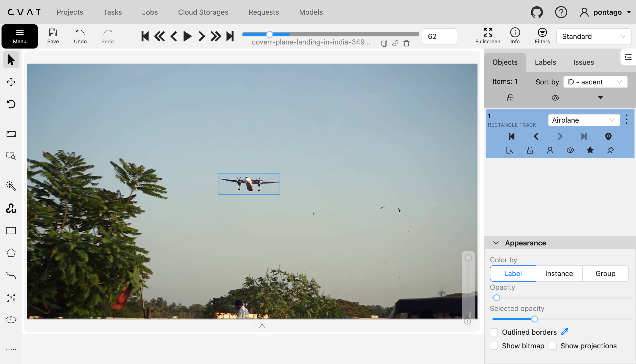Enter fullscreen mode
Screen dimensions: 636x364
tap(488, 36)
